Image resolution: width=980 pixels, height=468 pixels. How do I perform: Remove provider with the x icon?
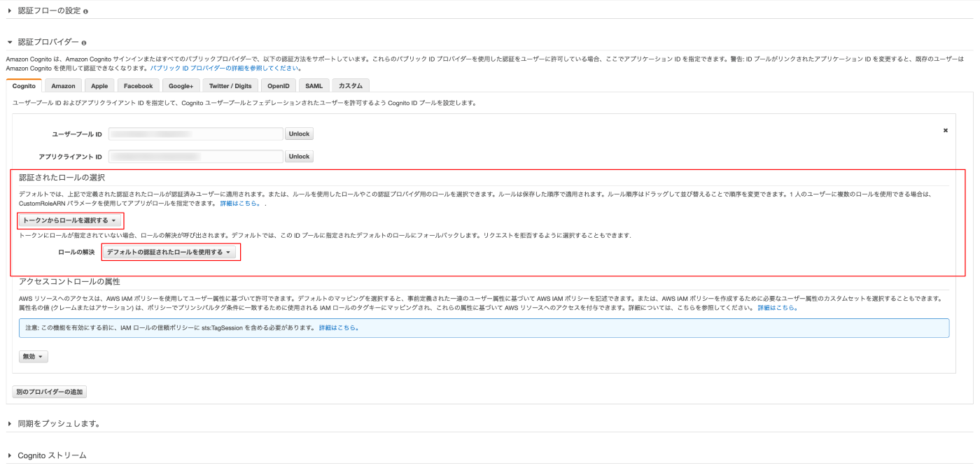point(946,130)
